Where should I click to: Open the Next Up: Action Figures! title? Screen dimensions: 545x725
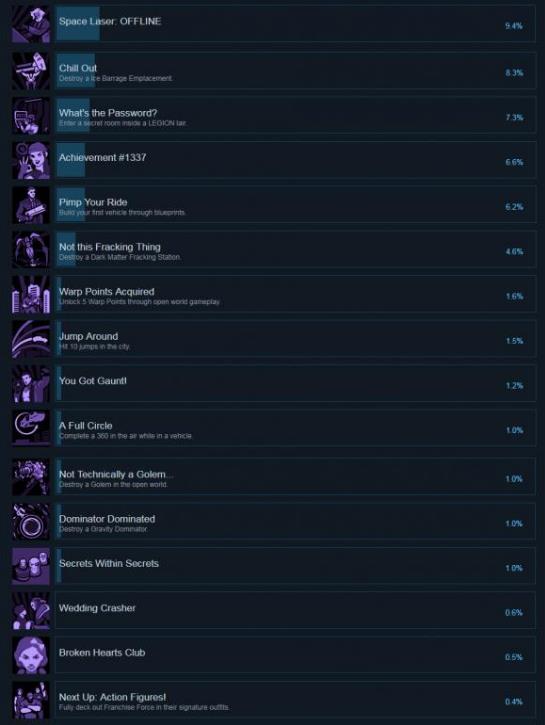pos(112,697)
